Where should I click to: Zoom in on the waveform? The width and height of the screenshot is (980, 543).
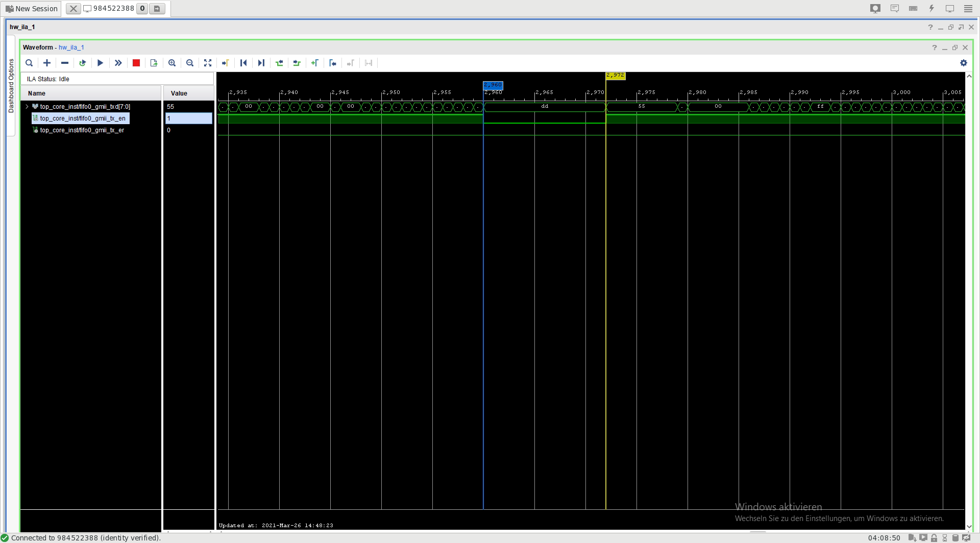click(x=172, y=63)
